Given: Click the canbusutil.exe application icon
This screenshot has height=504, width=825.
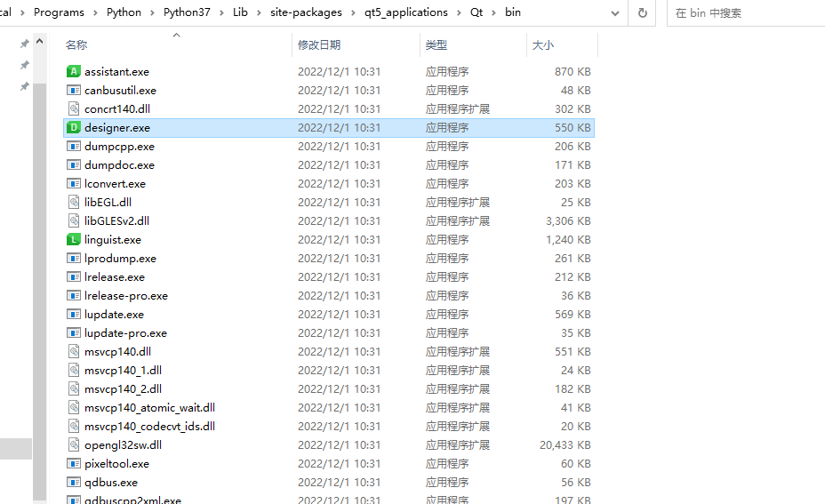Looking at the screenshot, I should tap(74, 90).
